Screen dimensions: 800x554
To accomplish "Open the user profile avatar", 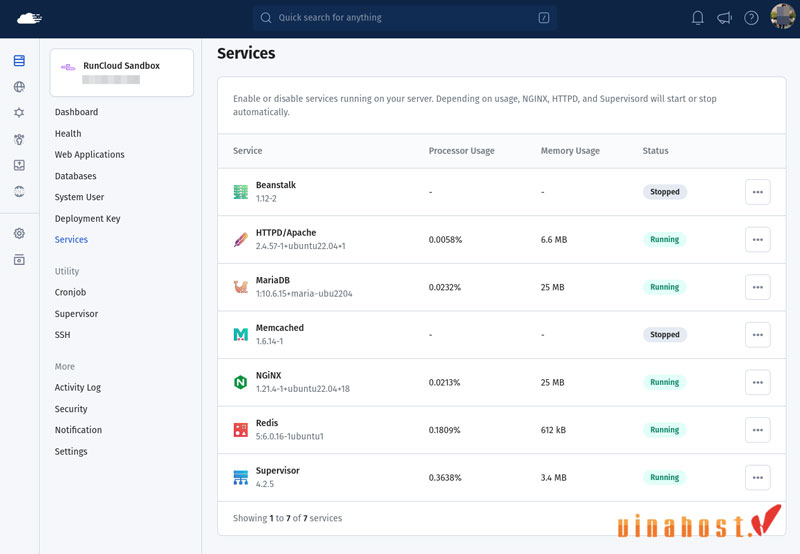I will coord(782,16).
